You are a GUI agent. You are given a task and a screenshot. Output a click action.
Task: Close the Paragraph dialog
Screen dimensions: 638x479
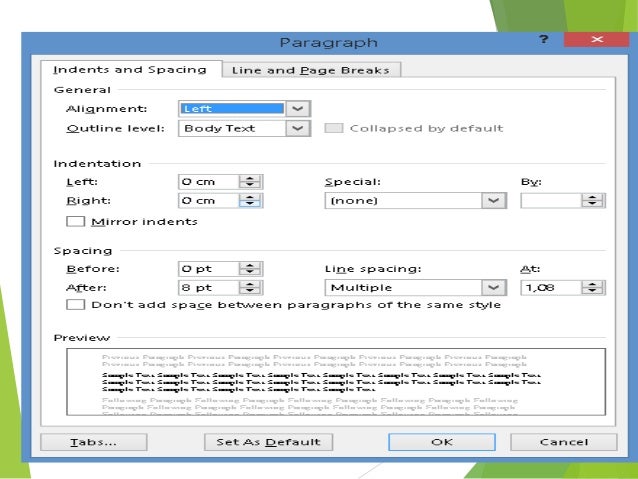click(596, 39)
